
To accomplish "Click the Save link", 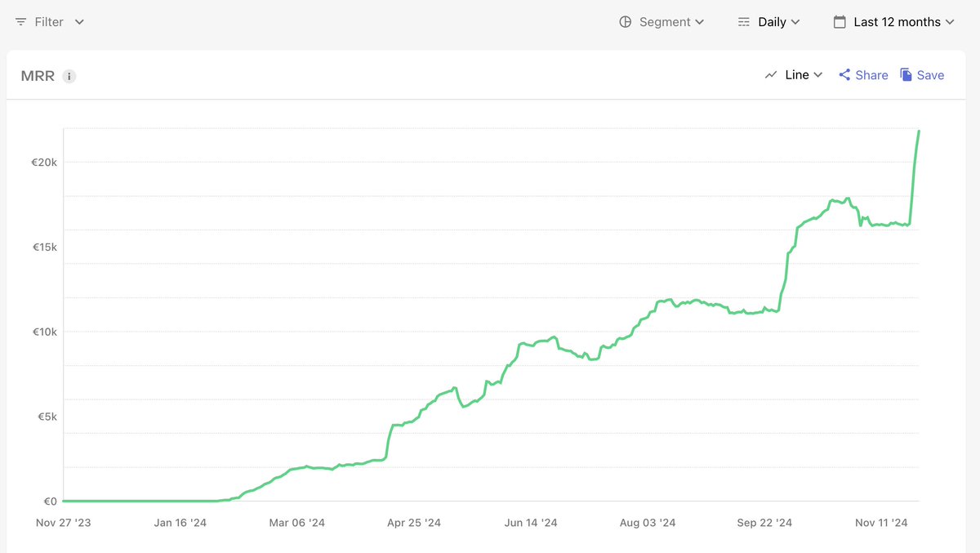I will [x=930, y=75].
